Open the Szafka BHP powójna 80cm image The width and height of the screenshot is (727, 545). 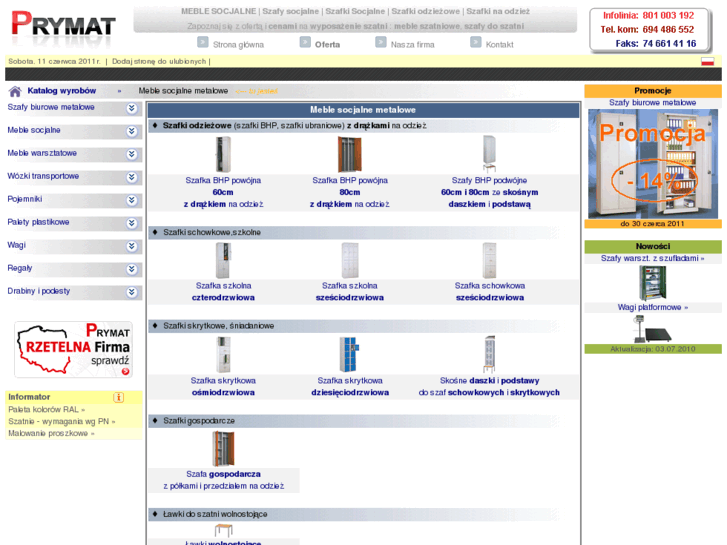pyautogui.click(x=350, y=154)
